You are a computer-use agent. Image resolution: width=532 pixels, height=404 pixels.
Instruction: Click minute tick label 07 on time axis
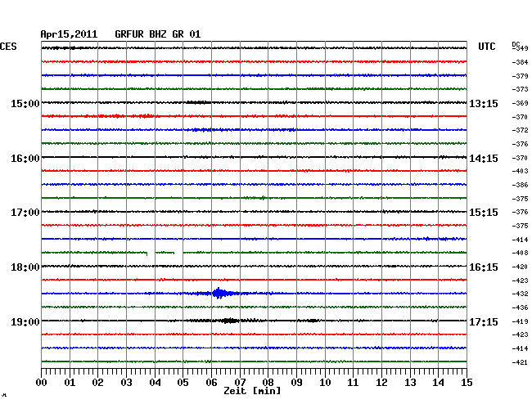tap(240, 383)
